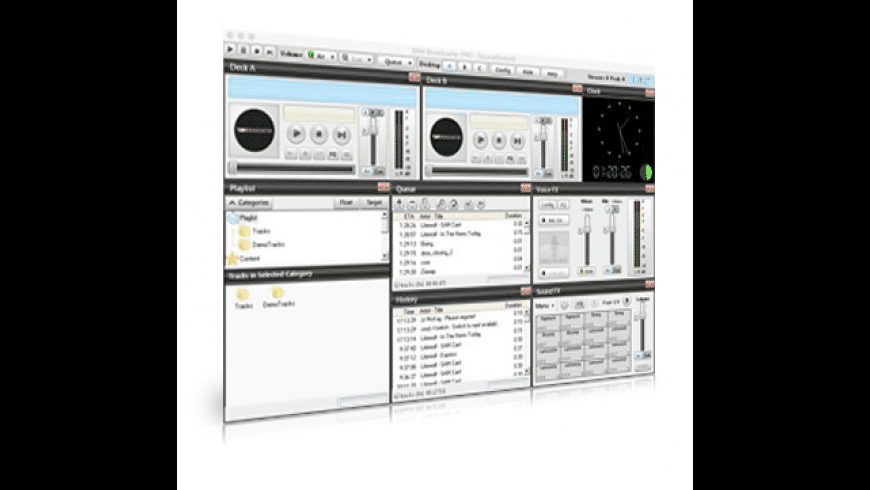Click the Hide toolbar button
Screen dimensions: 870x490
528,72
